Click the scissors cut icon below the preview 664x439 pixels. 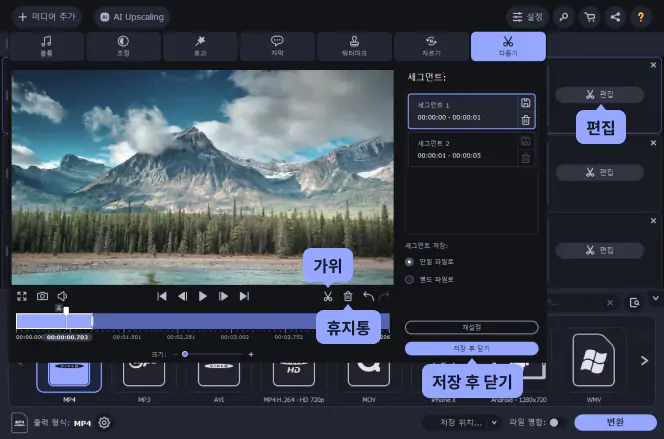point(328,296)
